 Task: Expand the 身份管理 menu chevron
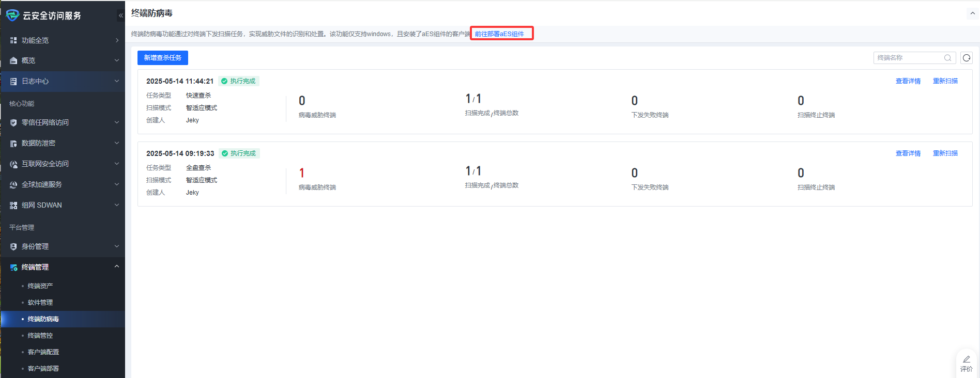[x=116, y=246]
